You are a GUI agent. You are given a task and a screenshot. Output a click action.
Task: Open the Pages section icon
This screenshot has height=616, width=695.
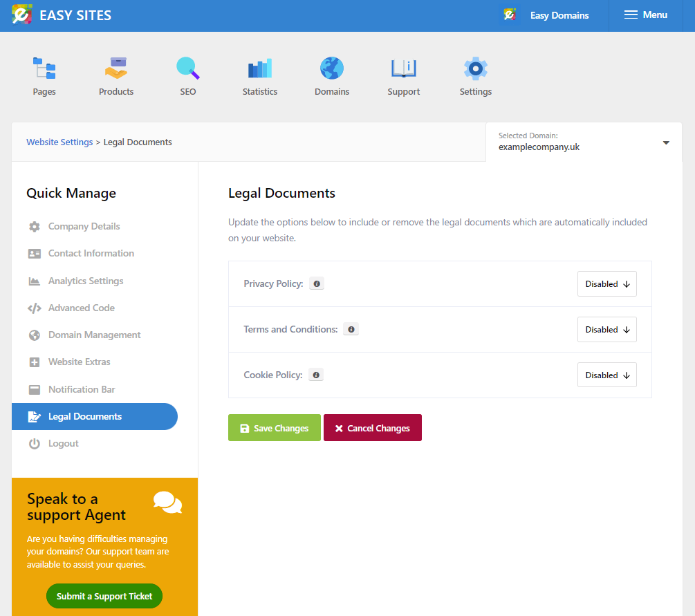(44, 68)
